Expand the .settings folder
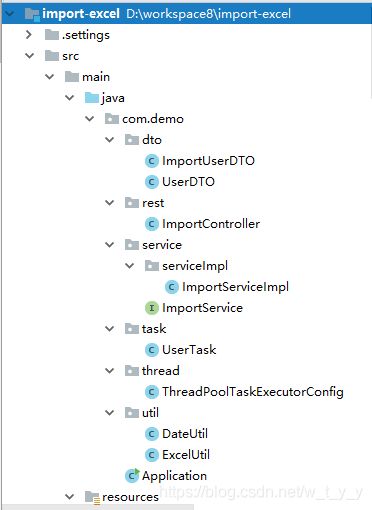The image size is (372, 510). pos(29,35)
